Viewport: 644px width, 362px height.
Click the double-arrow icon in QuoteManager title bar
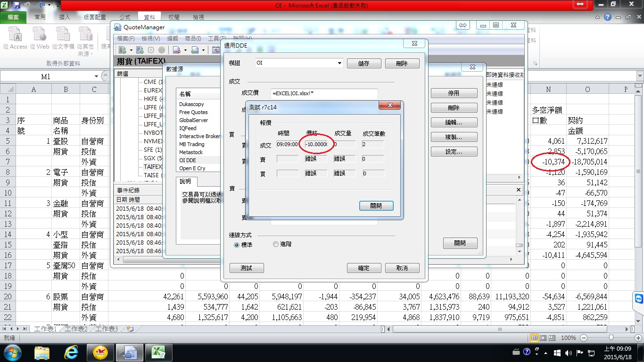pos(462,25)
